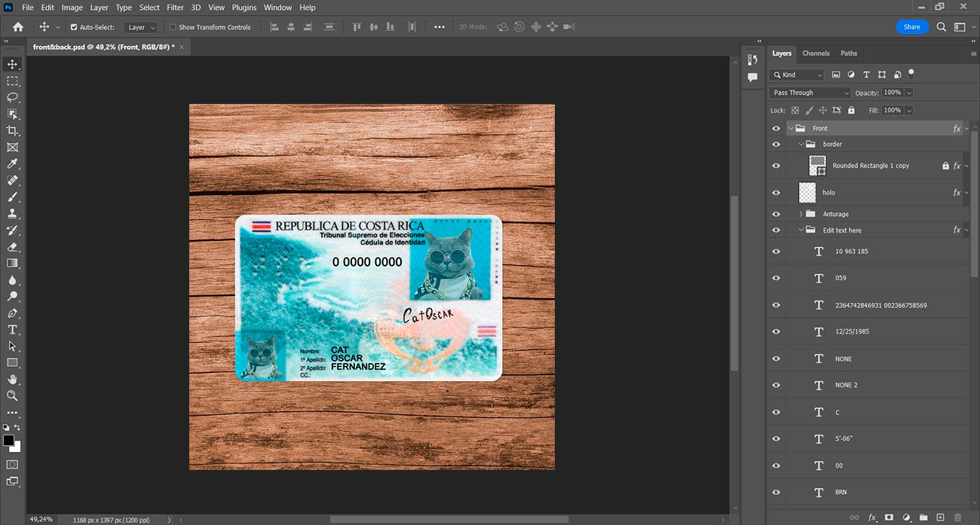
Task: Expand the Anturage group
Action: coord(801,214)
